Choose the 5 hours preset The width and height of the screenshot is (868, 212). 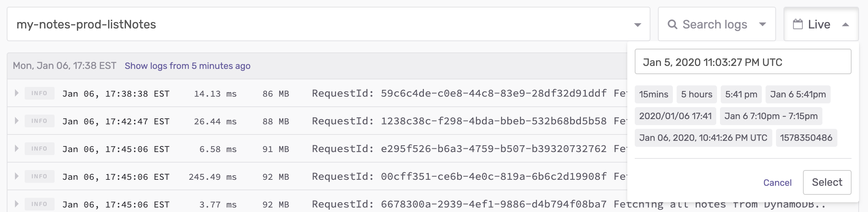(x=696, y=94)
